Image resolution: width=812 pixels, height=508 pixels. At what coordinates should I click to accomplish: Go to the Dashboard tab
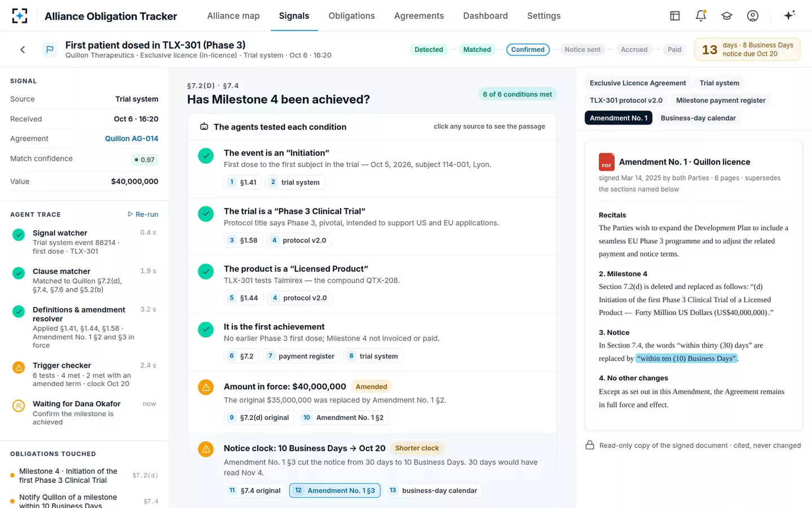pyautogui.click(x=486, y=16)
